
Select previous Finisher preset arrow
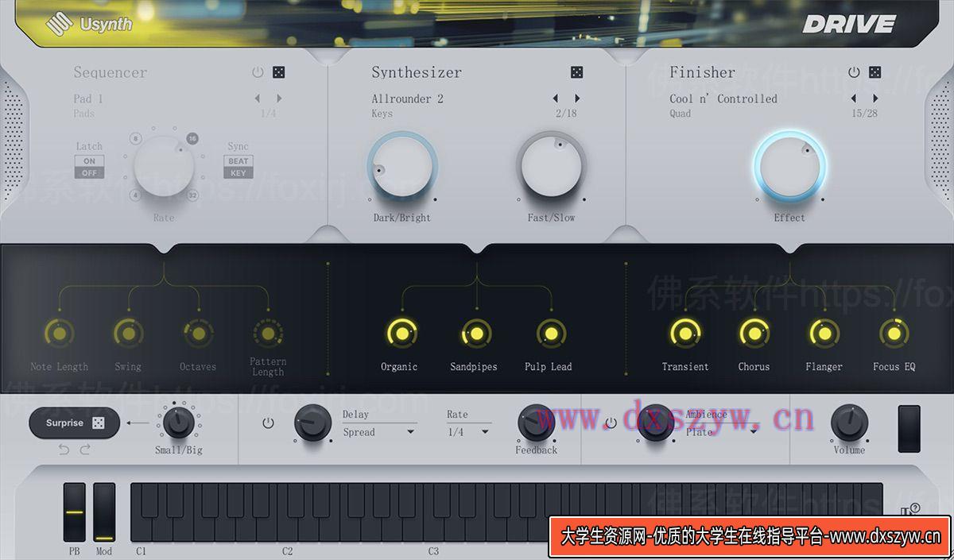(854, 98)
